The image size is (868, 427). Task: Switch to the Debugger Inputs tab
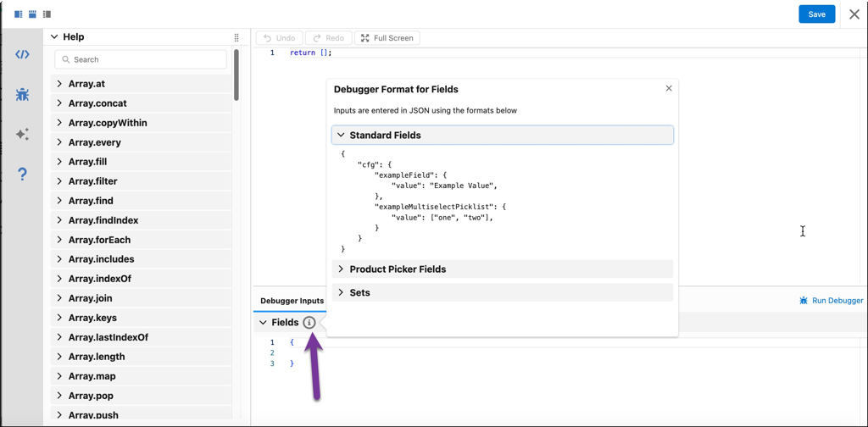(292, 301)
